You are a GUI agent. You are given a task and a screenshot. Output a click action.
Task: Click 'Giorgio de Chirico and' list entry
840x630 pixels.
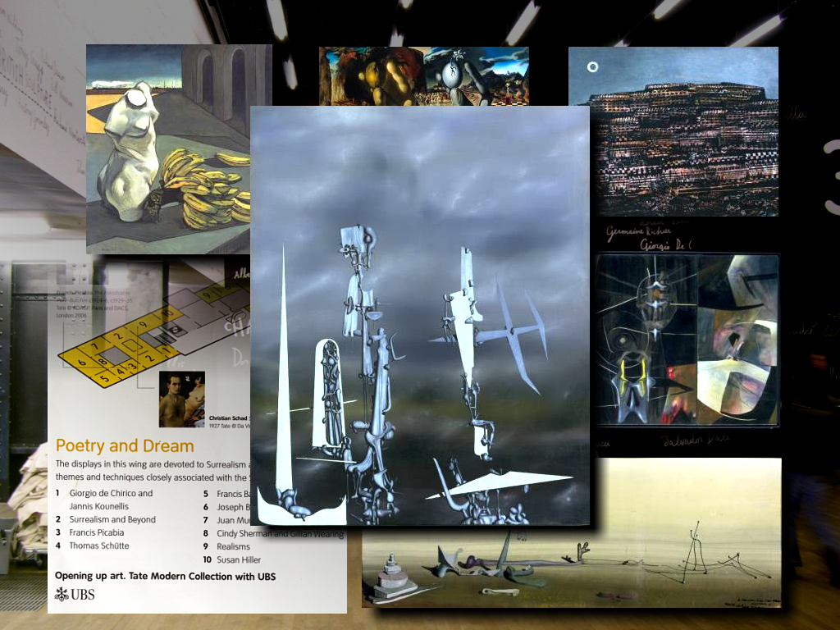[111, 493]
